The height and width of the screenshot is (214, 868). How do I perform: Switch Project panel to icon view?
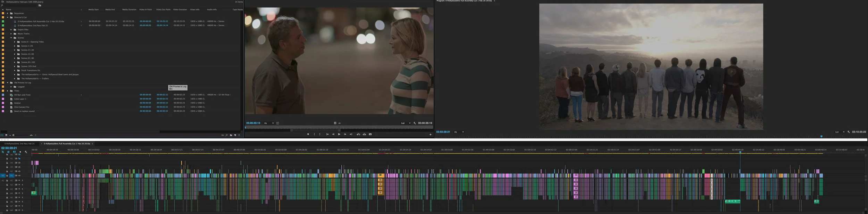pyautogui.click(x=6, y=135)
